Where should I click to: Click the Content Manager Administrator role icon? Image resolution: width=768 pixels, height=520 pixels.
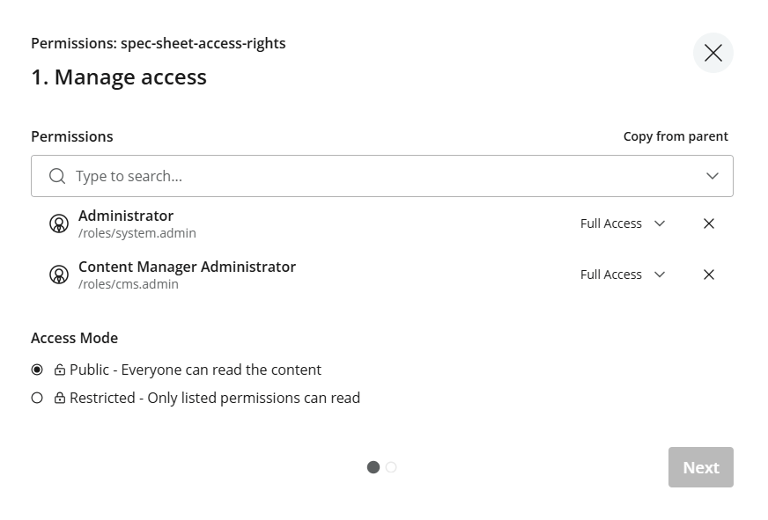tap(59, 275)
